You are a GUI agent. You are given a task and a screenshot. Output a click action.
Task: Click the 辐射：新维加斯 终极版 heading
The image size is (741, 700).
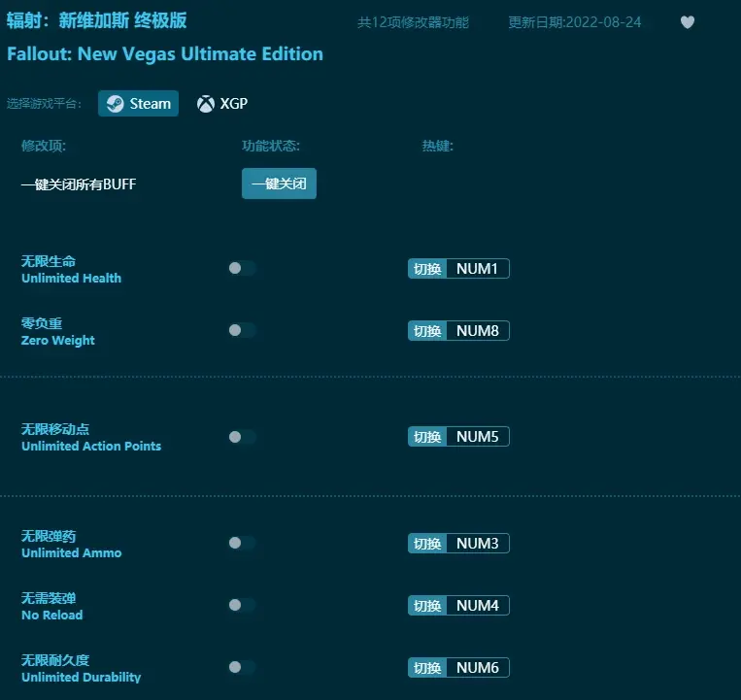click(96, 20)
